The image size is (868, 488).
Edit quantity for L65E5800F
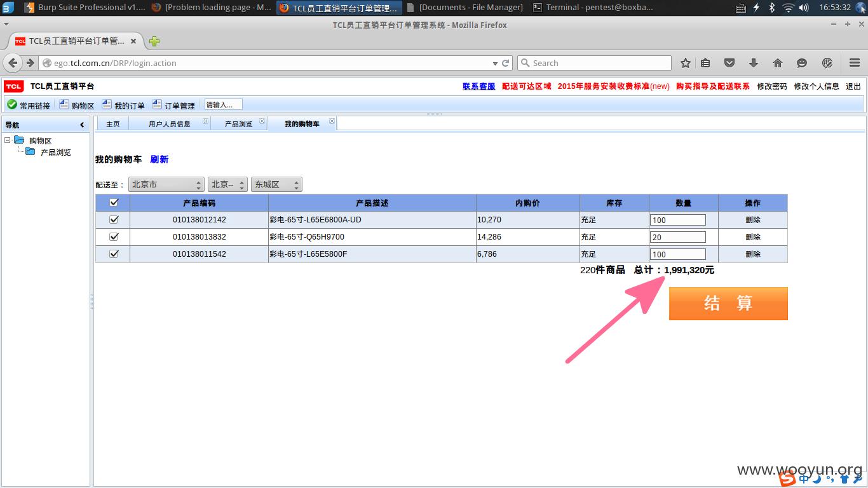(x=677, y=254)
